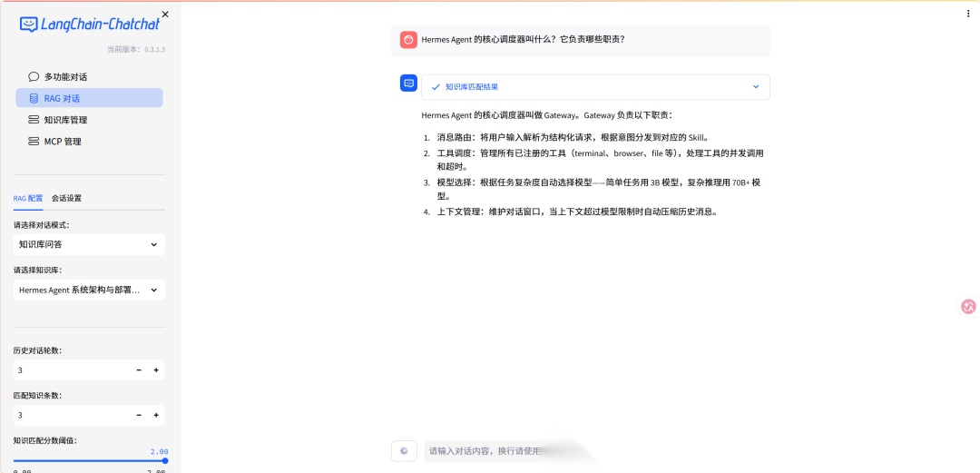Image resolution: width=980 pixels, height=473 pixels.
Task: Click the version text 当前版本: 0.3.1.3
Action: (135, 49)
